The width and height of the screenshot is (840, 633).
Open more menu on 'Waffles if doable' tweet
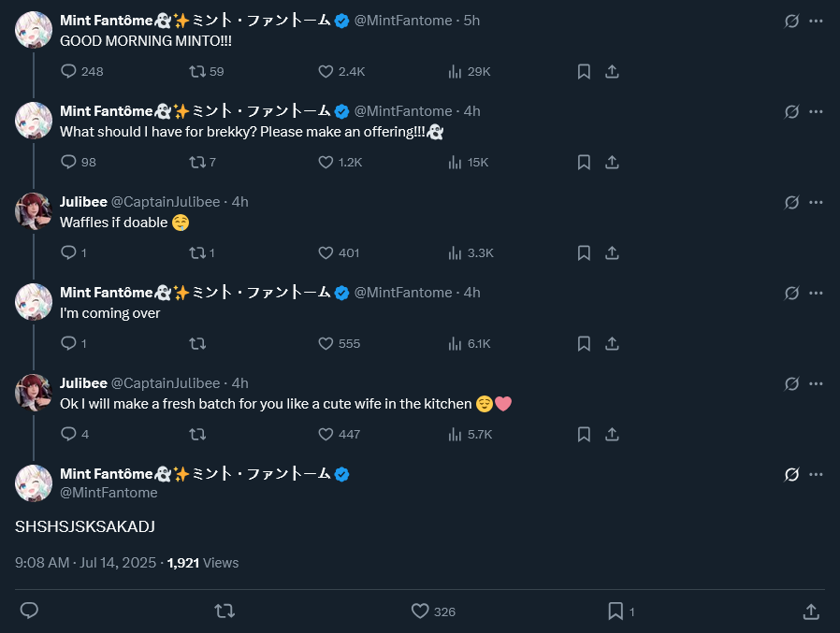coord(817,202)
